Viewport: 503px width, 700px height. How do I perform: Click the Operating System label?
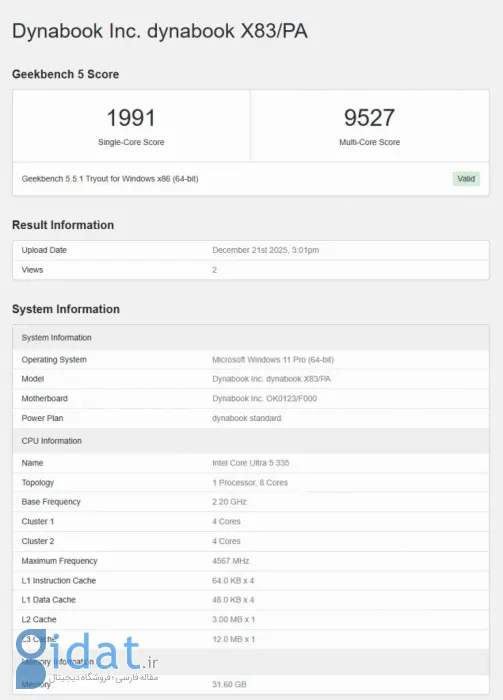[x=54, y=359]
